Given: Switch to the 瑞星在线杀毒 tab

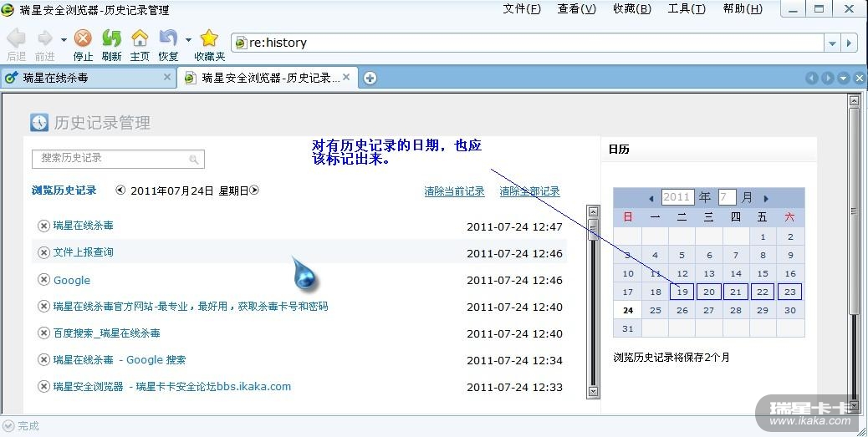Looking at the screenshot, I should point(89,78).
